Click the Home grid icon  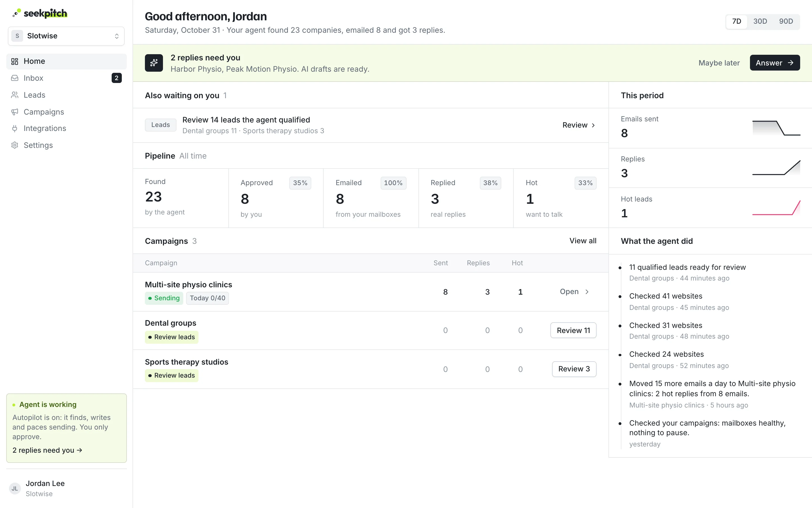coord(14,61)
